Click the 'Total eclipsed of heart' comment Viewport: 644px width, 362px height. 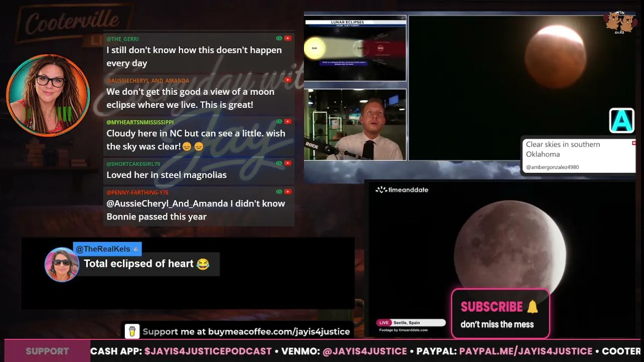coord(146,264)
